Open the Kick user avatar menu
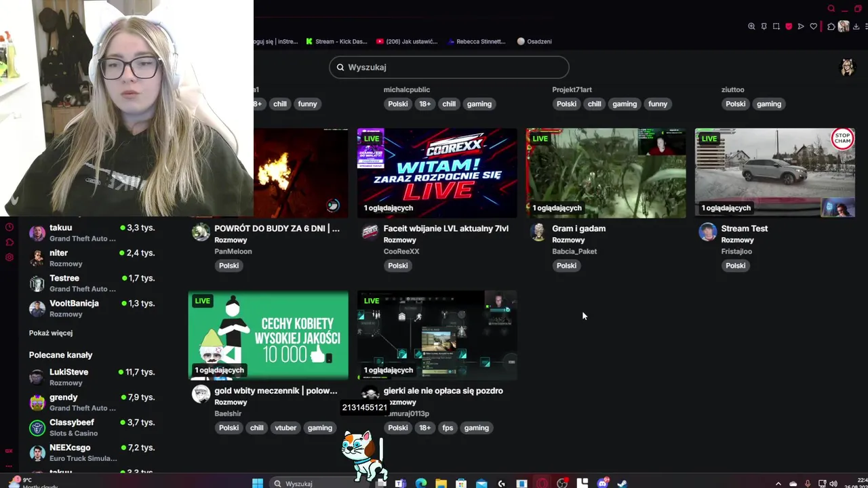The width and height of the screenshot is (868, 488). pyautogui.click(x=847, y=67)
